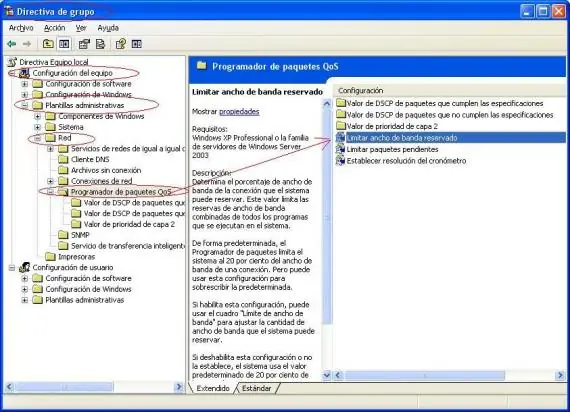The height and width of the screenshot is (412, 570).
Task: Collapse the Red node
Action: pos(37,138)
